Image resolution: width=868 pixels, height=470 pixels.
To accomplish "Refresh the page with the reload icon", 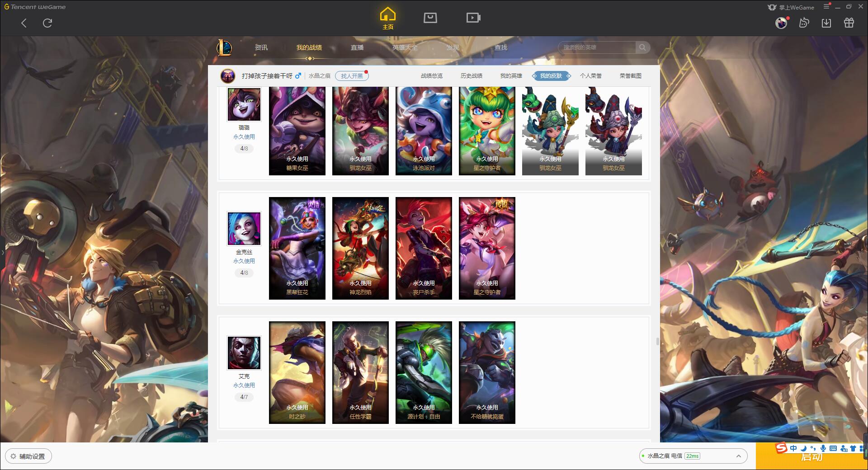I will (x=47, y=23).
